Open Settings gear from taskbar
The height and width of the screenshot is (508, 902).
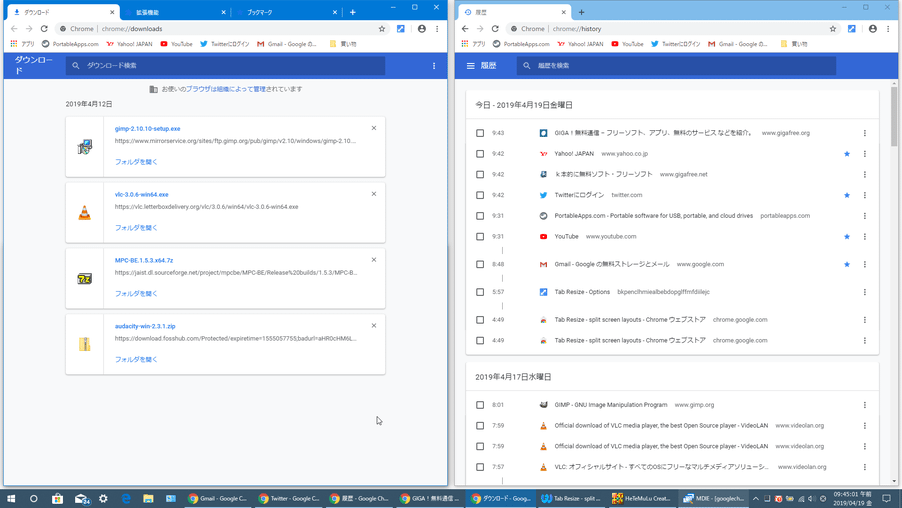pyautogui.click(x=103, y=499)
